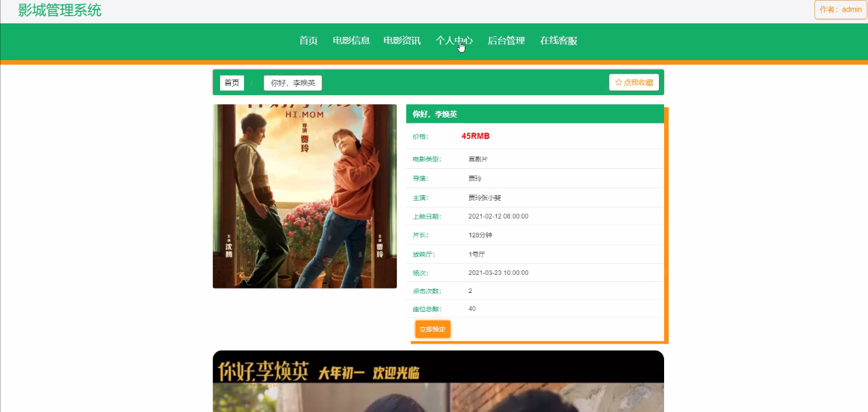The height and width of the screenshot is (412, 868).
Task: Click the HI.MOM movie poster image
Action: (x=305, y=196)
